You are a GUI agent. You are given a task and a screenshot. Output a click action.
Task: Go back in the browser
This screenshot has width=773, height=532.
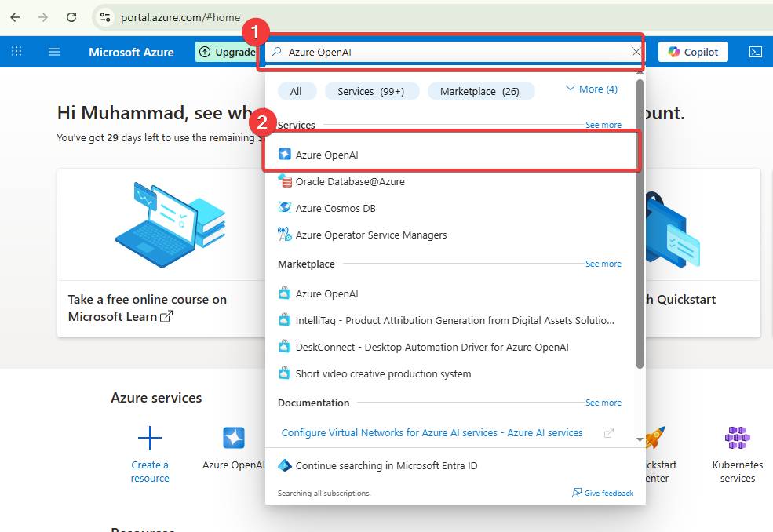(15, 17)
